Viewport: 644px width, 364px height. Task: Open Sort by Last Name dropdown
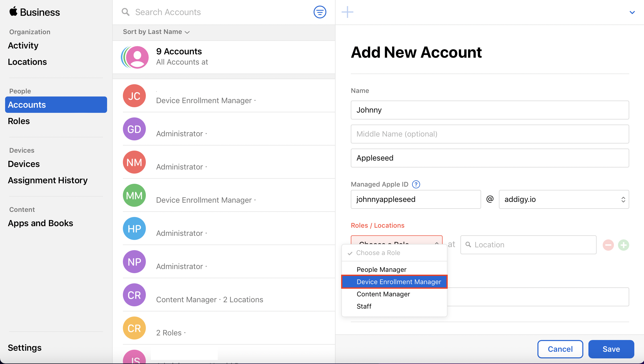tap(156, 32)
